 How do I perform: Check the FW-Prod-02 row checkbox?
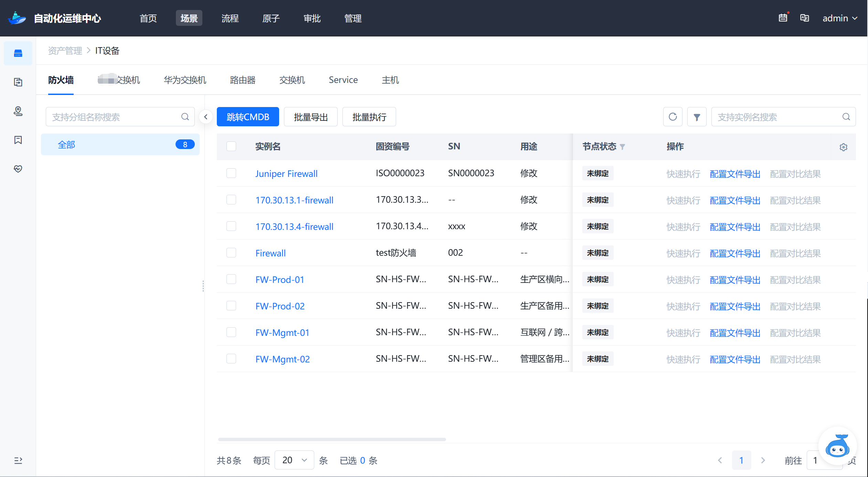click(x=231, y=306)
